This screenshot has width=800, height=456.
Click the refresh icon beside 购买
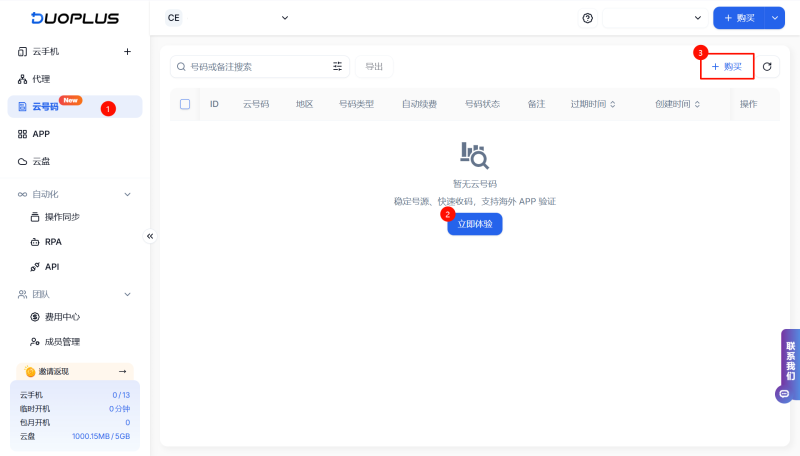[x=767, y=67]
